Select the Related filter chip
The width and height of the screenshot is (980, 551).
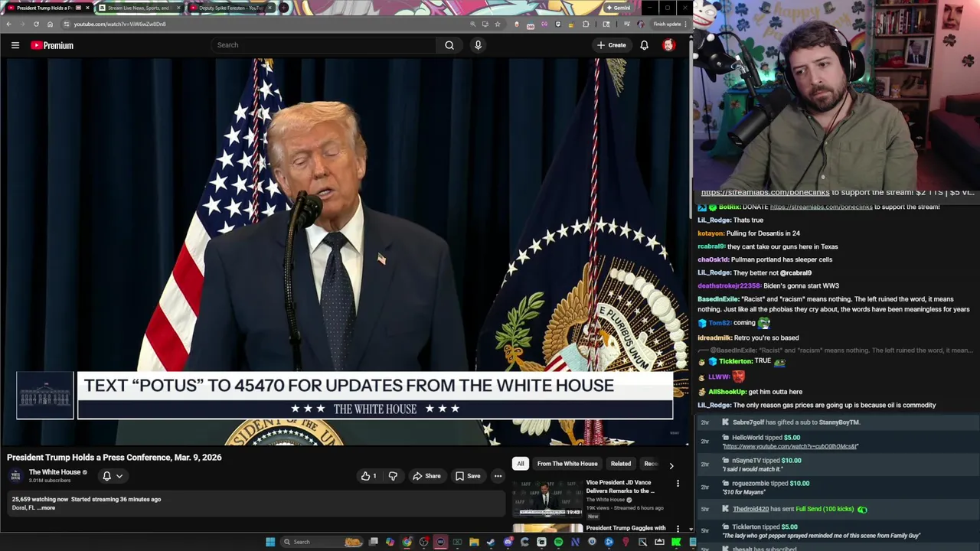pos(621,464)
